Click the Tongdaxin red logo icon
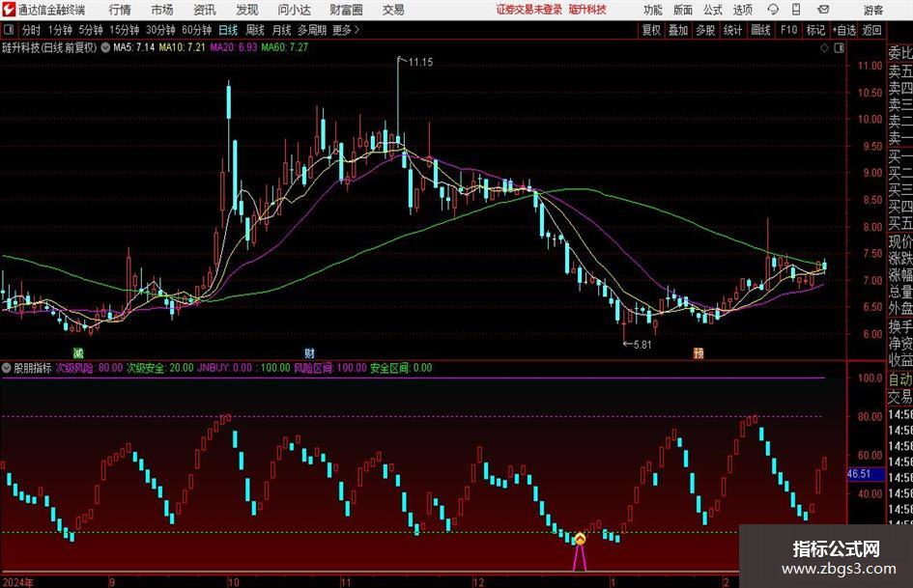The width and height of the screenshot is (913, 588). coord(9,10)
